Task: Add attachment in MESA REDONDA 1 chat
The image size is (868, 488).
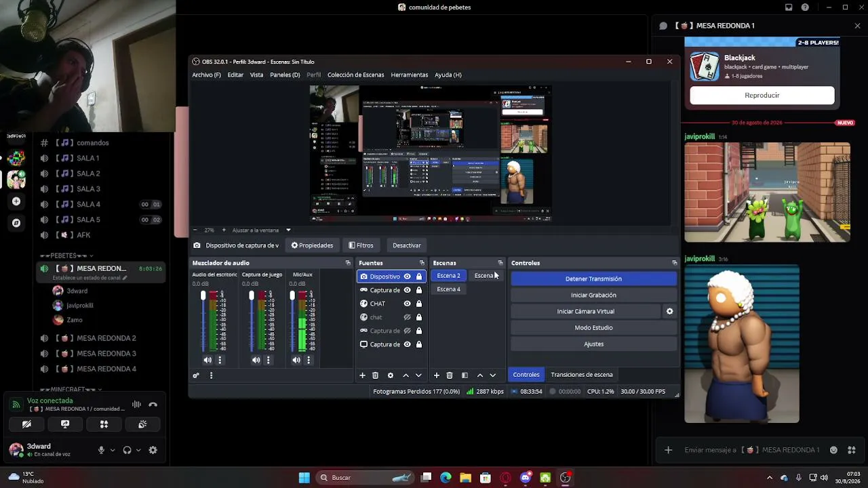Action: click(x=668, y=450)
